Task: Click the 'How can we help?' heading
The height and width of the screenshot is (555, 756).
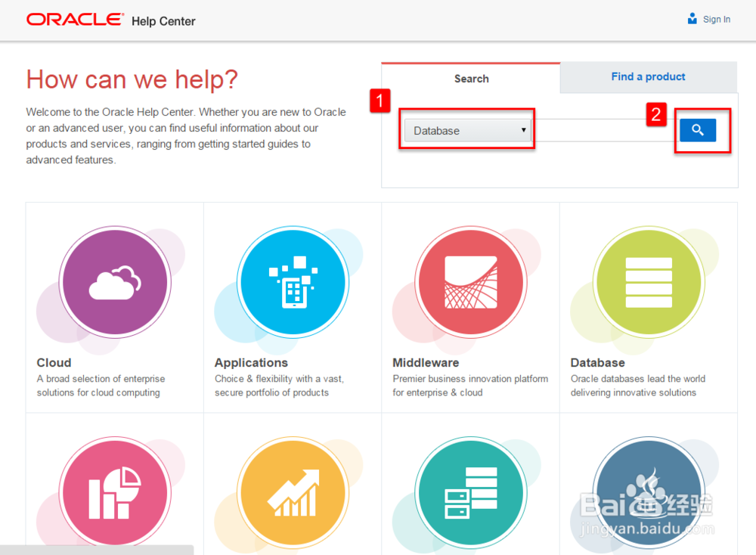Action: (132, 79)
